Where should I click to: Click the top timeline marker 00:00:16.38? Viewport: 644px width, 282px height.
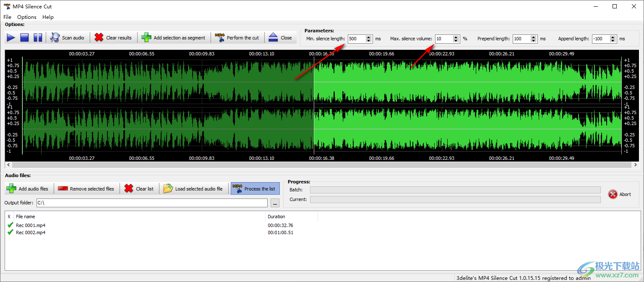pyautogui.click(x=322, y=54)
